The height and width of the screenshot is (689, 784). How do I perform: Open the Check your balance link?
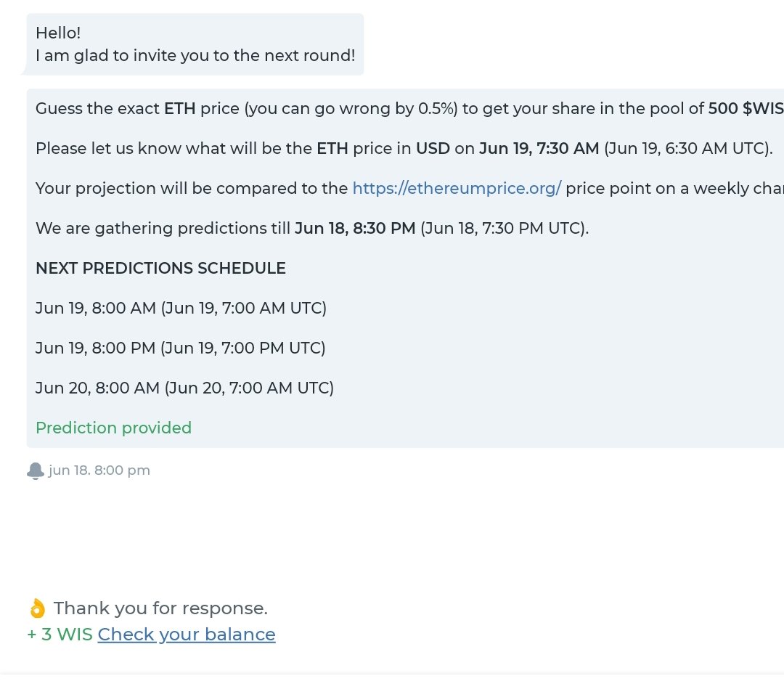coord(187,634)
